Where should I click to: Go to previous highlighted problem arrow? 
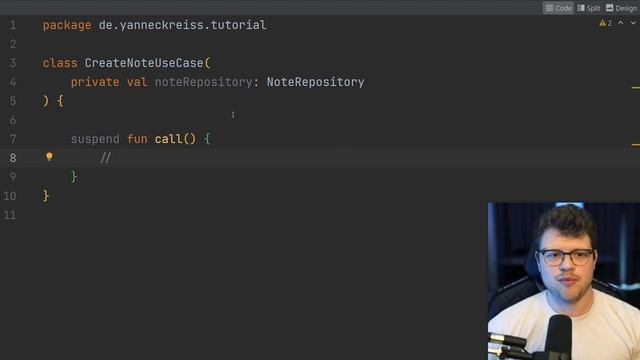pos(620,23)
